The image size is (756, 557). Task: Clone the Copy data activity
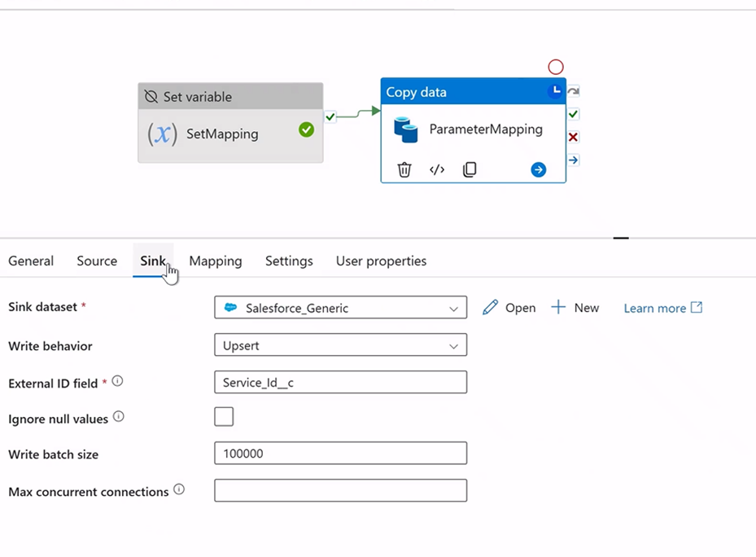(x=470, y=169)
